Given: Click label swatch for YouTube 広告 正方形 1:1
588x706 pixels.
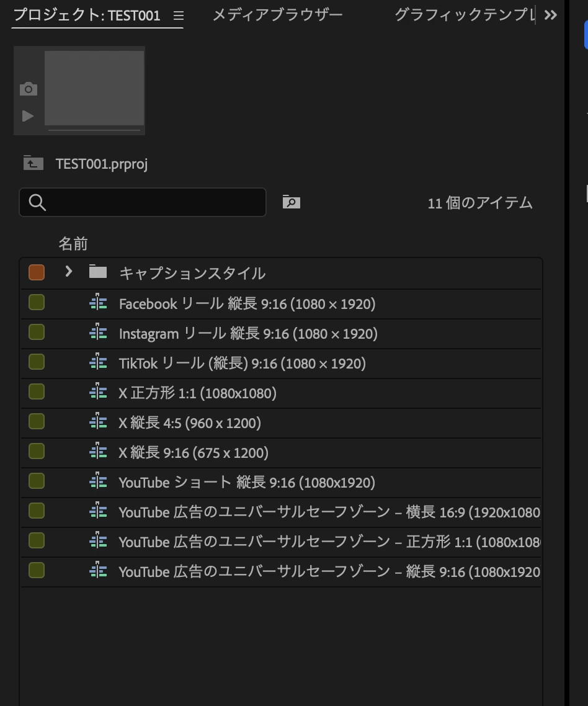Looking at the screenshot, I should [37, 540].
